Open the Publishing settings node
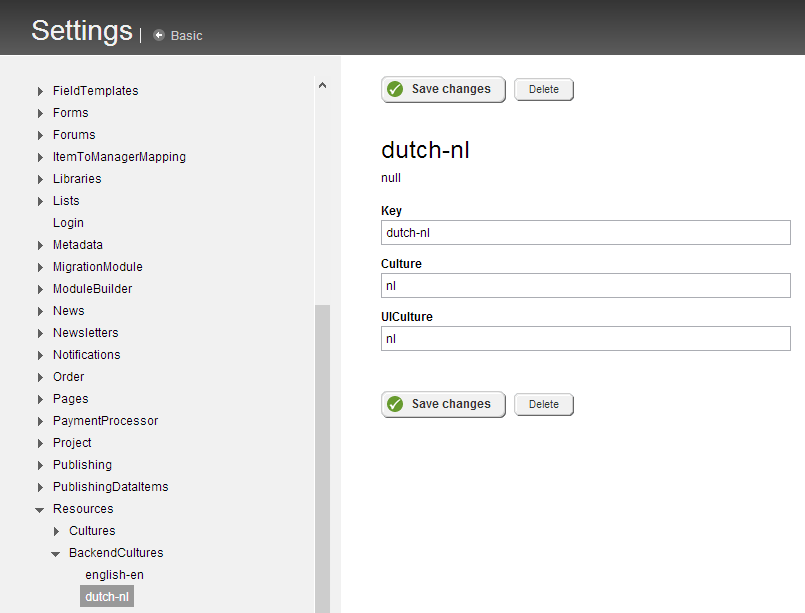Screen dimensions: 805x613 pos(82,465)
